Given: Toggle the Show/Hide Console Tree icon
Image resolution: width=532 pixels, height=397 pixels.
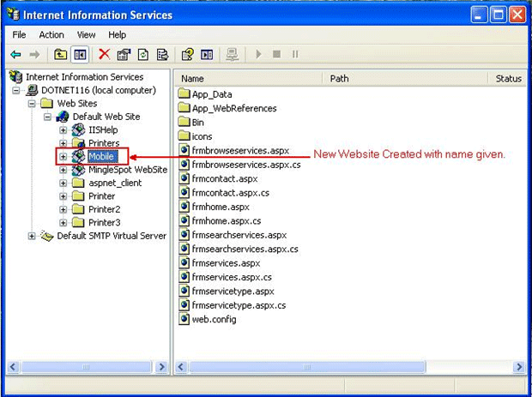Looking at the screenshot, I should click(80, 54).
